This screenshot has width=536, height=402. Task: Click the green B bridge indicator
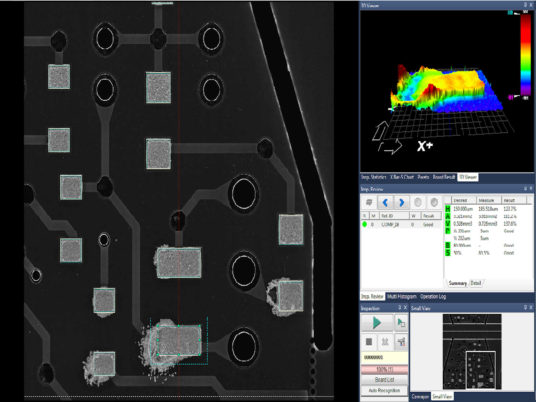tap(447, 245)
